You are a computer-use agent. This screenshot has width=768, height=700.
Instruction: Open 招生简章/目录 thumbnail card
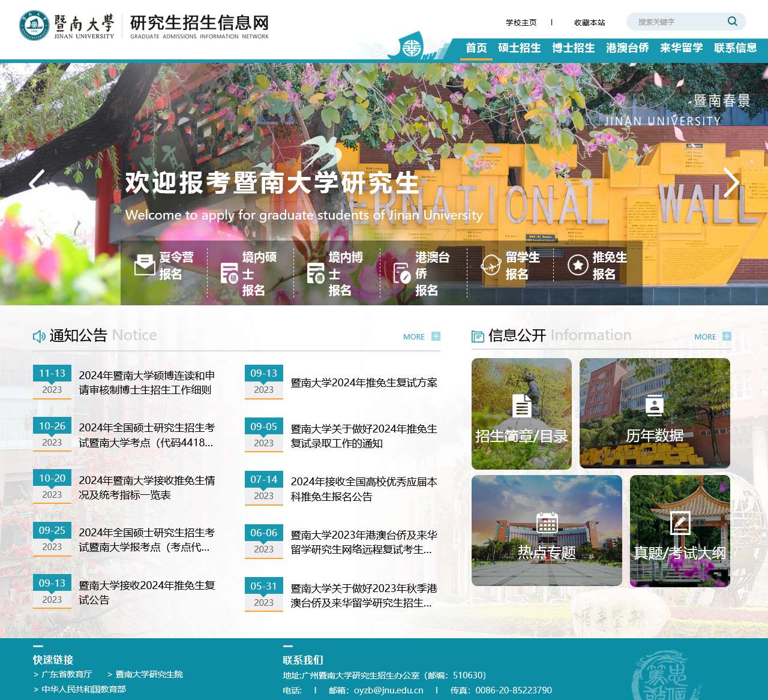[x=521, y=413]
